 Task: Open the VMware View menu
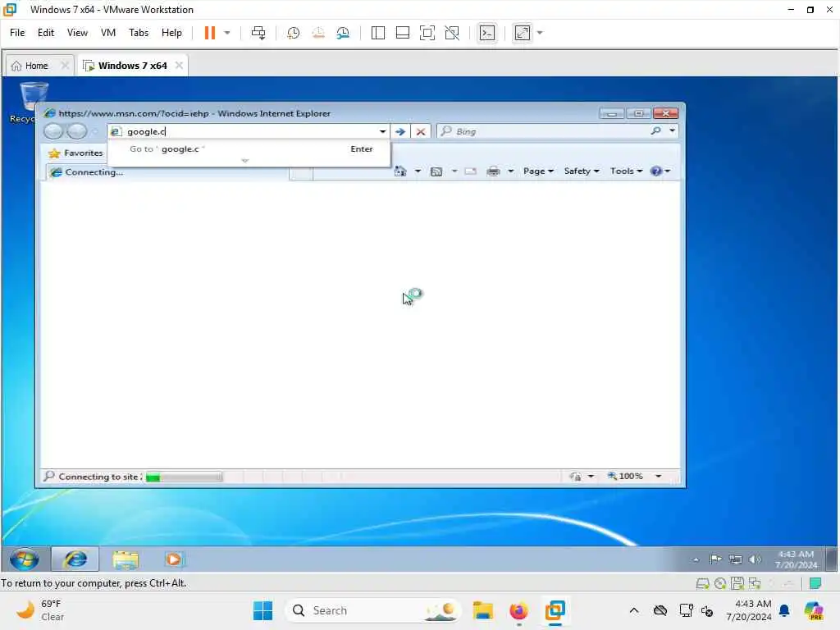(77, 33)
